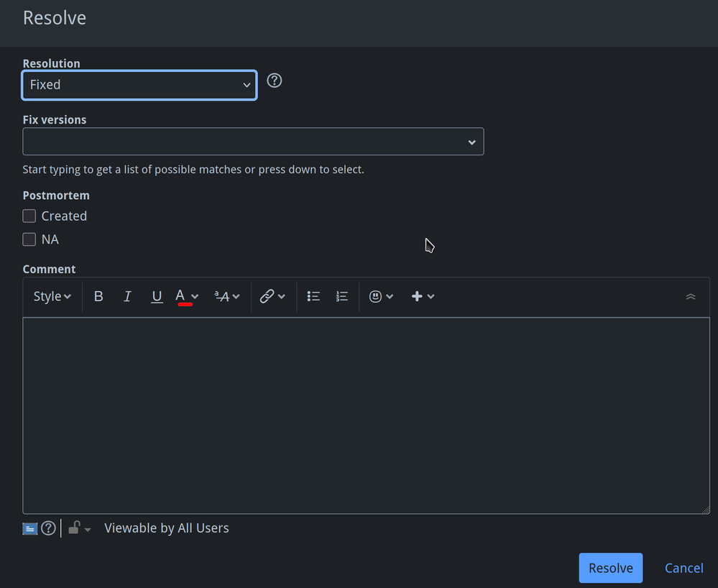This screenshot has height=588, width=718.
Task: Apply underline formatting to the comment
Action: tap(157, 296)
